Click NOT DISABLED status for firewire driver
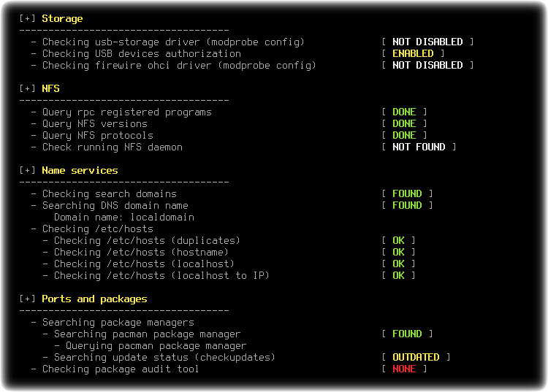 [x=427, y=65]
